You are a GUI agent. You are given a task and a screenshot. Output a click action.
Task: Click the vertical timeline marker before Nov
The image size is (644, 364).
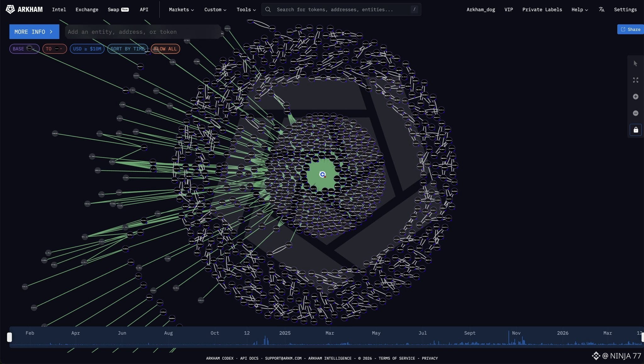pos(509,338)
